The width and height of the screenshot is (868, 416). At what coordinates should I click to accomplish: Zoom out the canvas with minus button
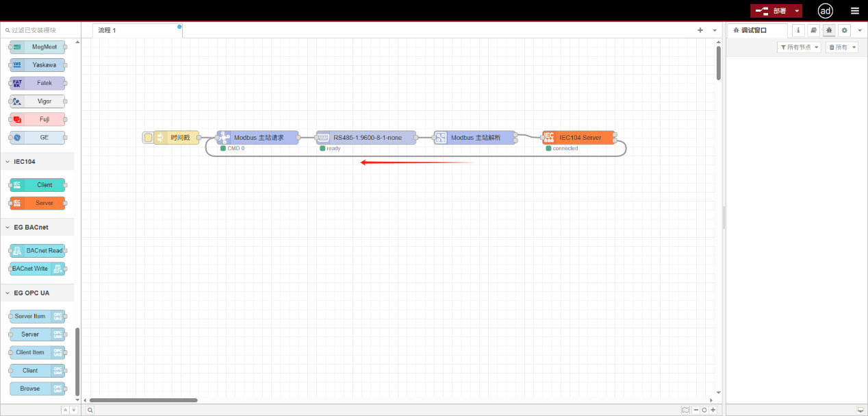click(x=696, y=410)
